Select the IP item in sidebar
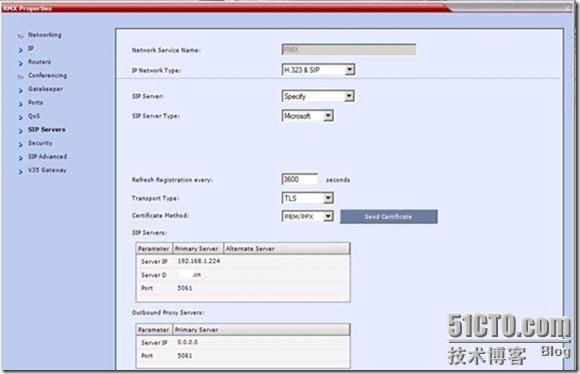 coord(31,48)
